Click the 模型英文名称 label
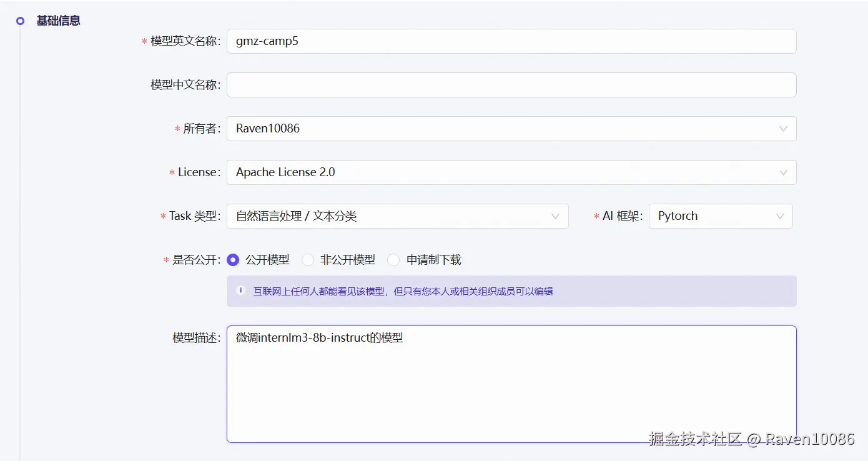The width and height of the screenshot is (868, 461). [185, 41]
